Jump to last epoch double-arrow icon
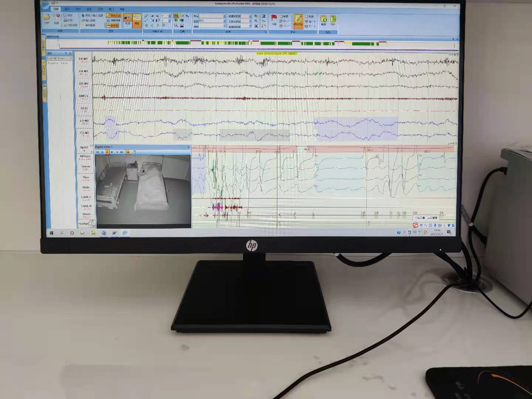The height and width of the screenshot is (399, 532). [x=163, y=25]
